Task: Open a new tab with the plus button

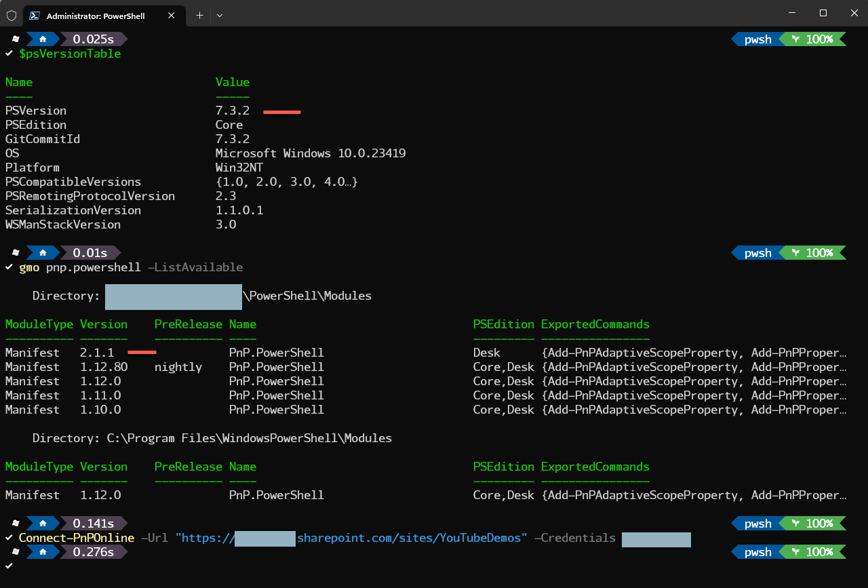Action: 199,15
